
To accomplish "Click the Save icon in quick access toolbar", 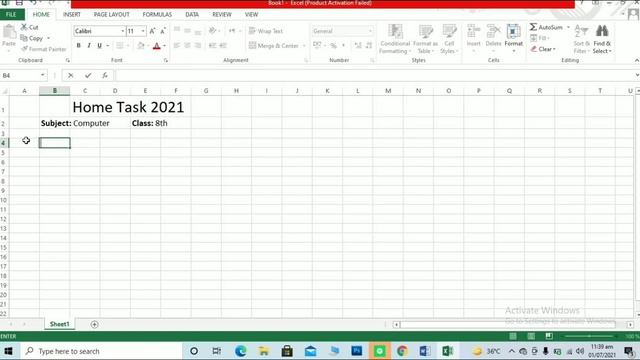I will click(x=19, y=2).
